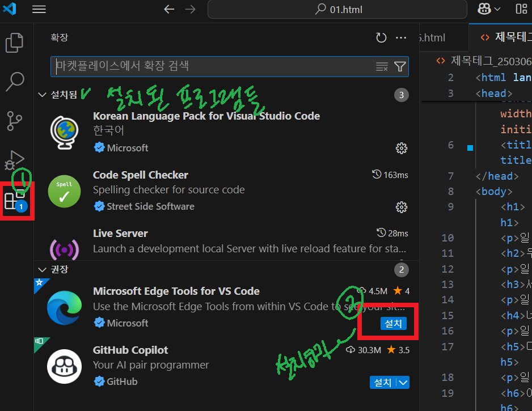Click the Microsoft Edge logo icon
Screen dimensions: 532x411
[65, 308]
